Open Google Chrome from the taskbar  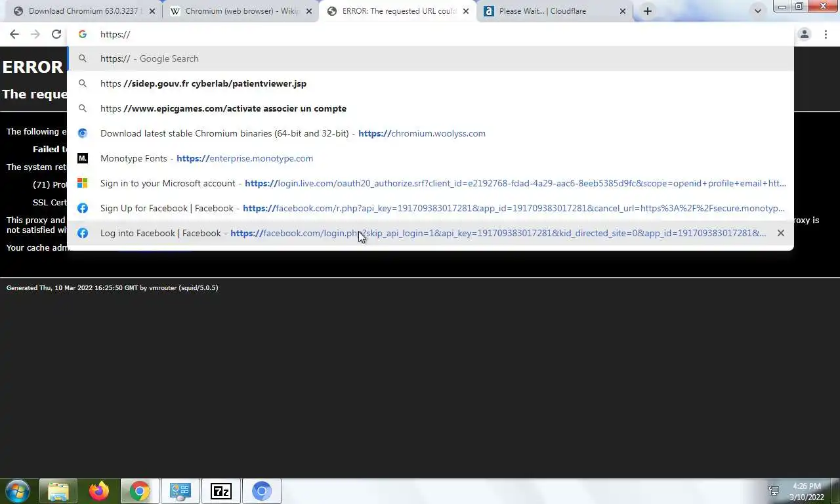140,491
